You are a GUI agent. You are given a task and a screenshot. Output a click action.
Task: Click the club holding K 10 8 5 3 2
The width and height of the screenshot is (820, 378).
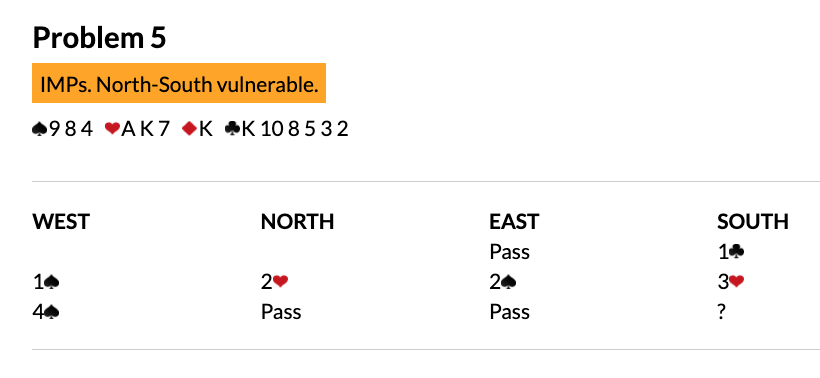coord(287,128)
